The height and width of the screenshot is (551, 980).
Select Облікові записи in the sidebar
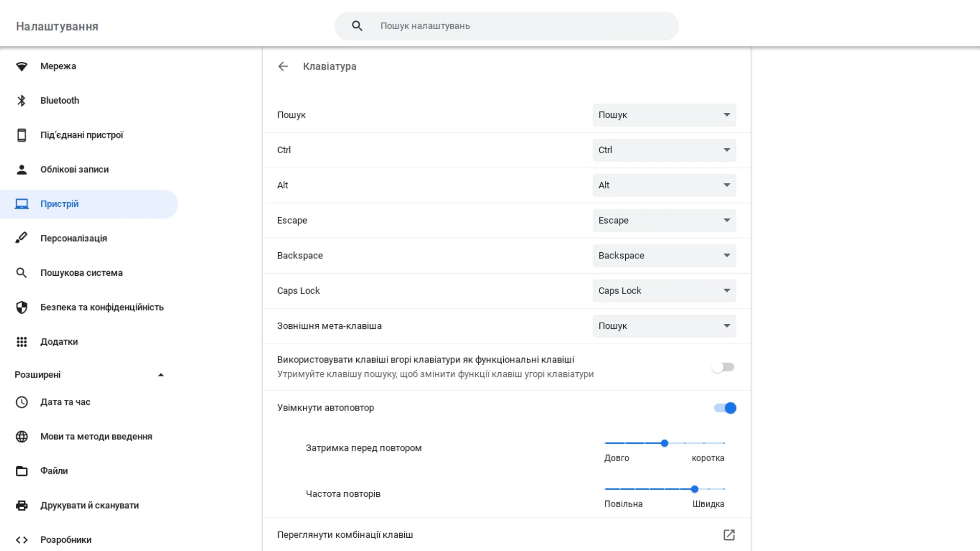coord(75,170)
